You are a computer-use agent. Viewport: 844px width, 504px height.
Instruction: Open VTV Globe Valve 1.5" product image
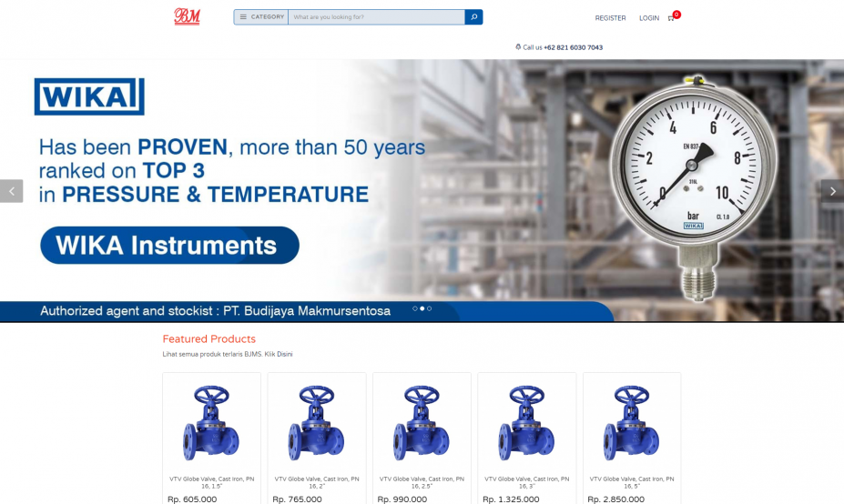point(211,423)
